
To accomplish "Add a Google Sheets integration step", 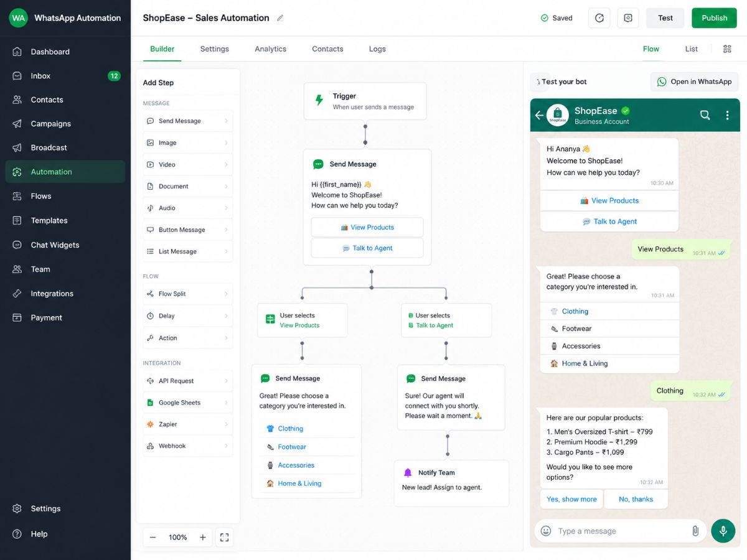I will pyautogui.click(x=188, y=403).
